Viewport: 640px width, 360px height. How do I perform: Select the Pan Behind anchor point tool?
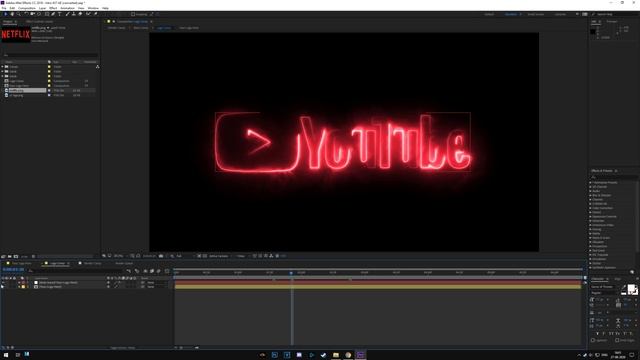click(39, 14)
